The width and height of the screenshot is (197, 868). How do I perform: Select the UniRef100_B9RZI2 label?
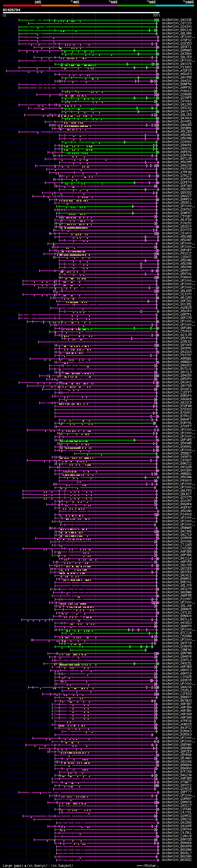(177, 464)
